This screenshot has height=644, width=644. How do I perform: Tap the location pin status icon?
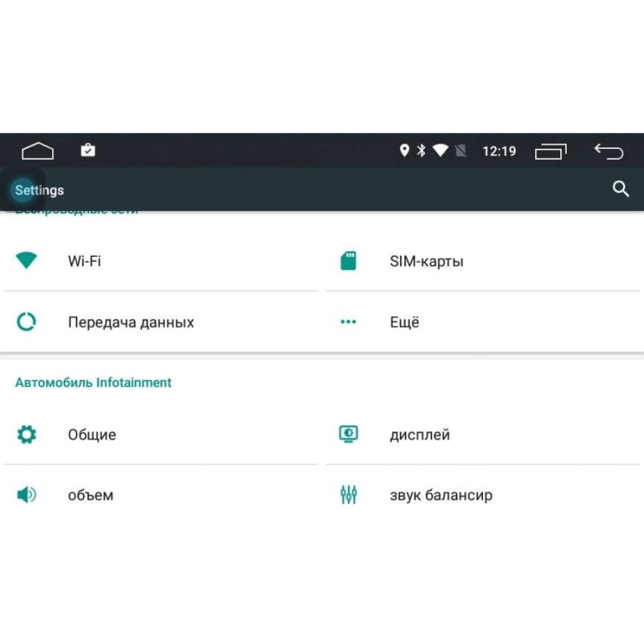(404, 150)
